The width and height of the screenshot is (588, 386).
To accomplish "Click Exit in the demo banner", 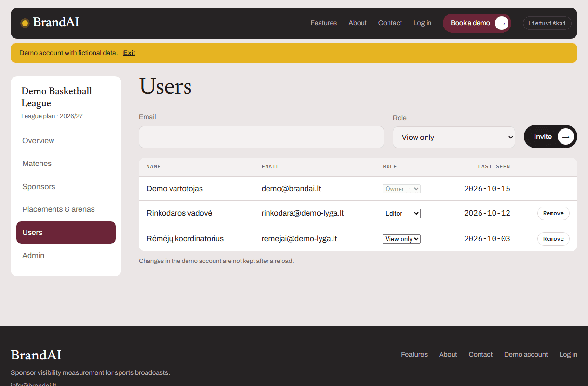I will (x=129, y=53).
